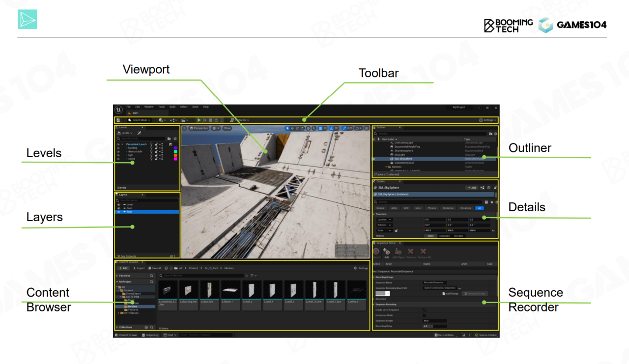This screenshot has width=629, height=364.
Task: Set Mobility to Movable
Action: 458,236
